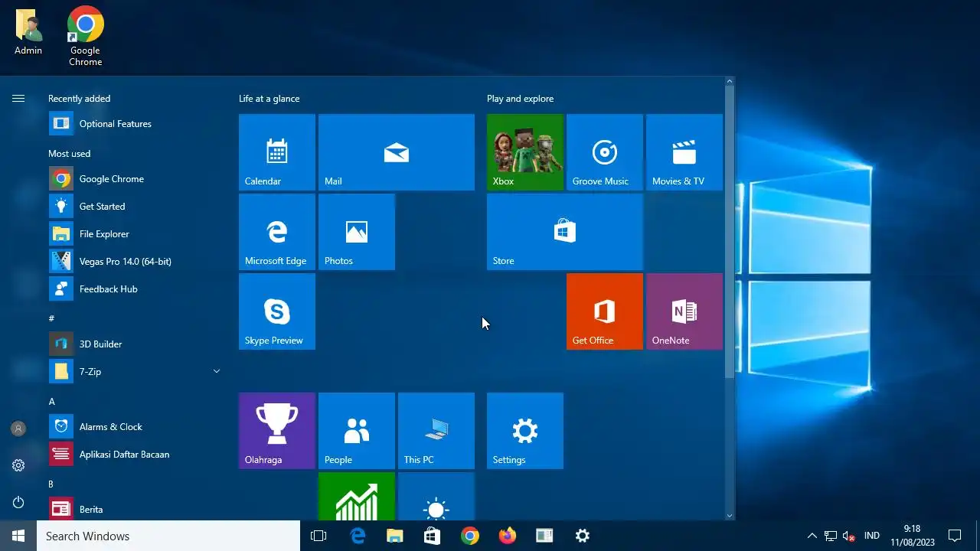Screen dimensions: 980x551
Task: Open Aplikasi Daftar Bacaan app
Action: click(x=135, y=454)
